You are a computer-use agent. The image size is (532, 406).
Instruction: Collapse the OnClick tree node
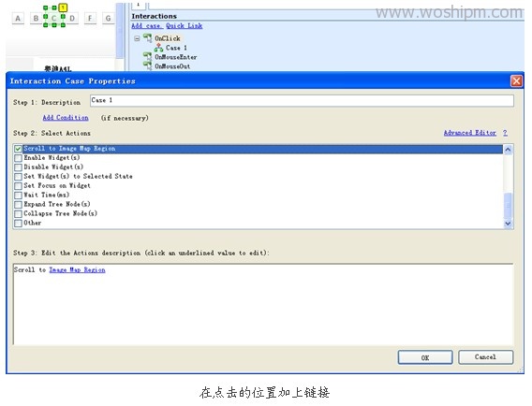click(x=137, y=38)
